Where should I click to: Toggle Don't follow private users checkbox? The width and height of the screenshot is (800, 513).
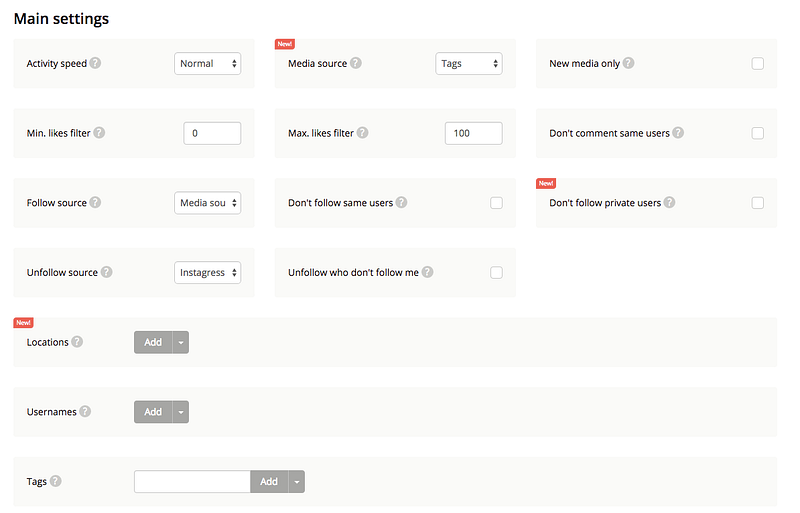click(758, 203)
